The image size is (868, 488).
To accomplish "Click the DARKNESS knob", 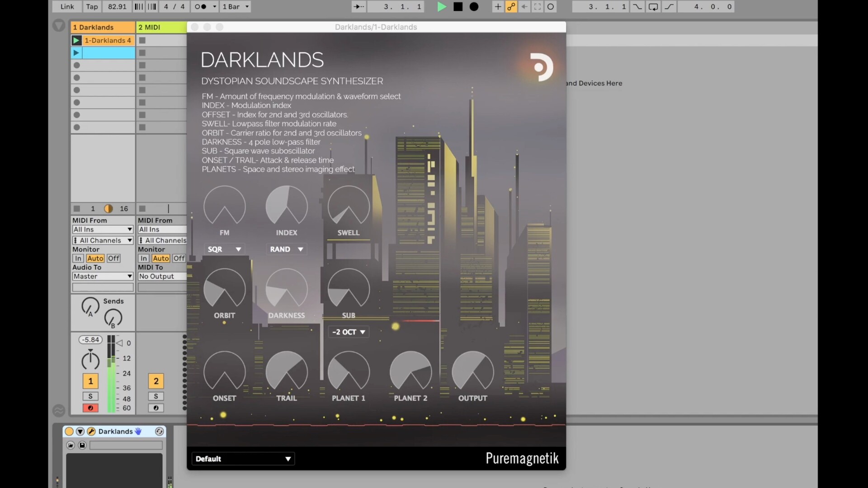I will point(287,288).
